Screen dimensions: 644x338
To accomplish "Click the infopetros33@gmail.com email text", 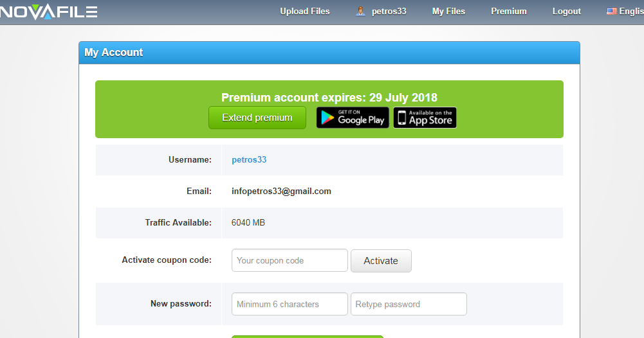I will pos(281,191).
